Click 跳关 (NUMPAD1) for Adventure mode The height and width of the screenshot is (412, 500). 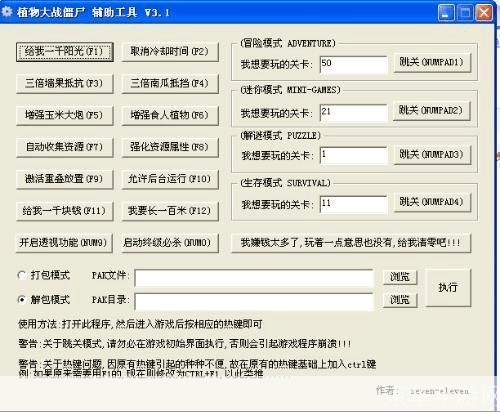(432, 62)
